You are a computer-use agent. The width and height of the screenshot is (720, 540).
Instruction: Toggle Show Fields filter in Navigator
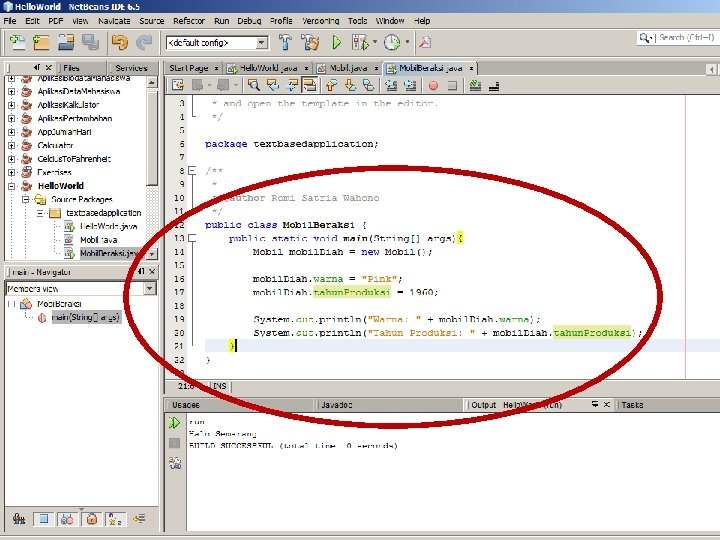44,519
